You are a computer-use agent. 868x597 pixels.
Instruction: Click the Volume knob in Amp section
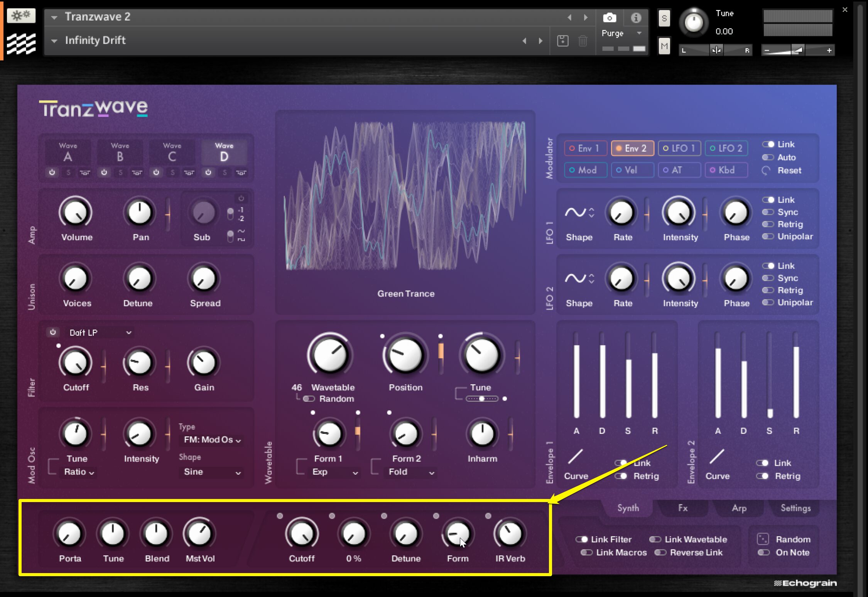coord(76,212)
